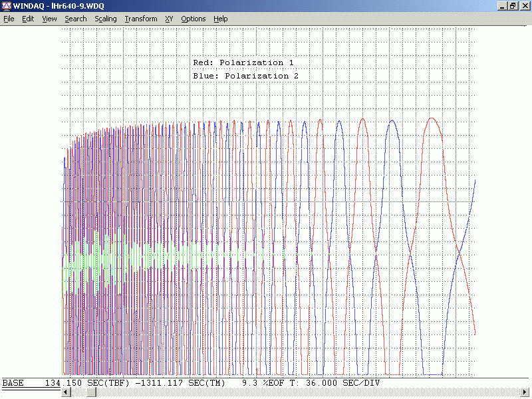
Task: Restore down the WINDAQ window
Action: click(x=513, y=5)
